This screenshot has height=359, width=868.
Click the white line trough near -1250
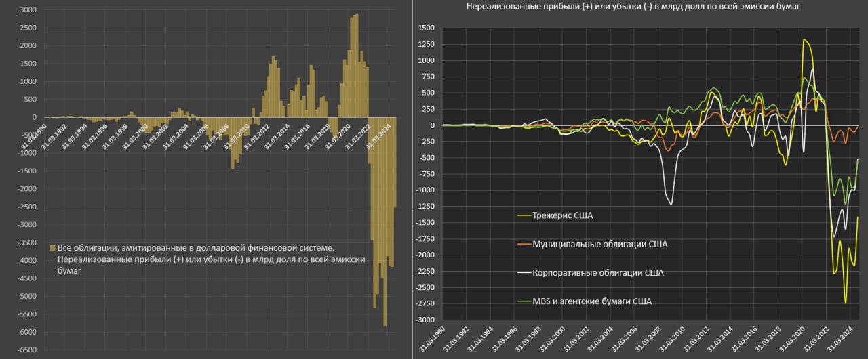point(671,202)
